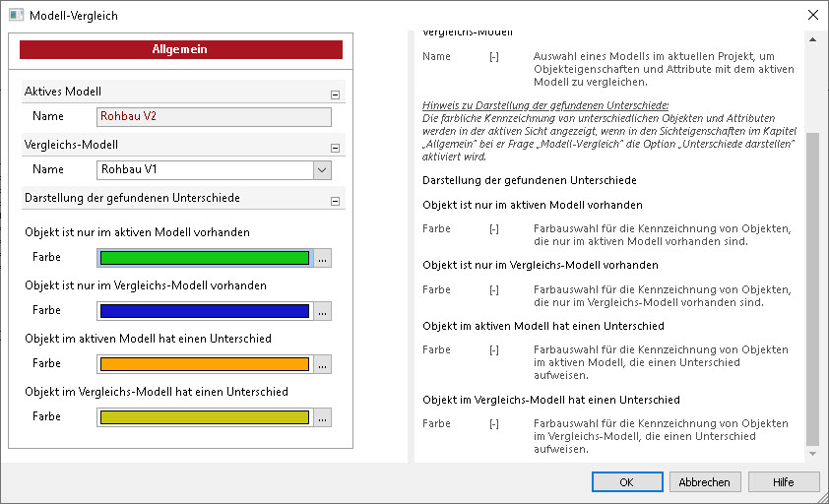The image size is (829, 504).
Task: Open color picker button next to blue swatch
Action: tap(323, 311)
